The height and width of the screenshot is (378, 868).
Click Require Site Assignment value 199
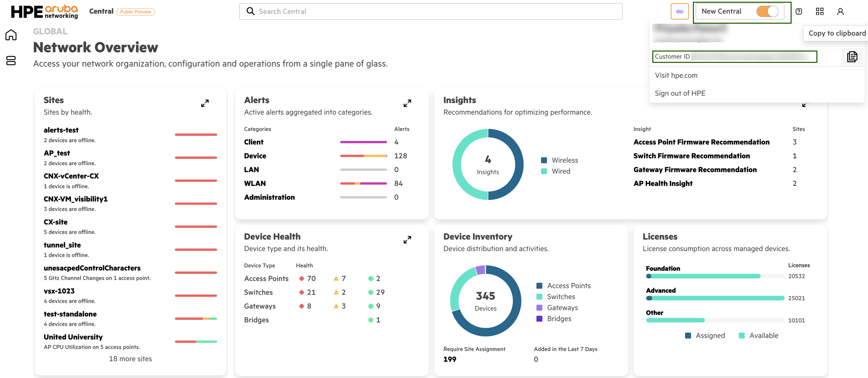450,359
